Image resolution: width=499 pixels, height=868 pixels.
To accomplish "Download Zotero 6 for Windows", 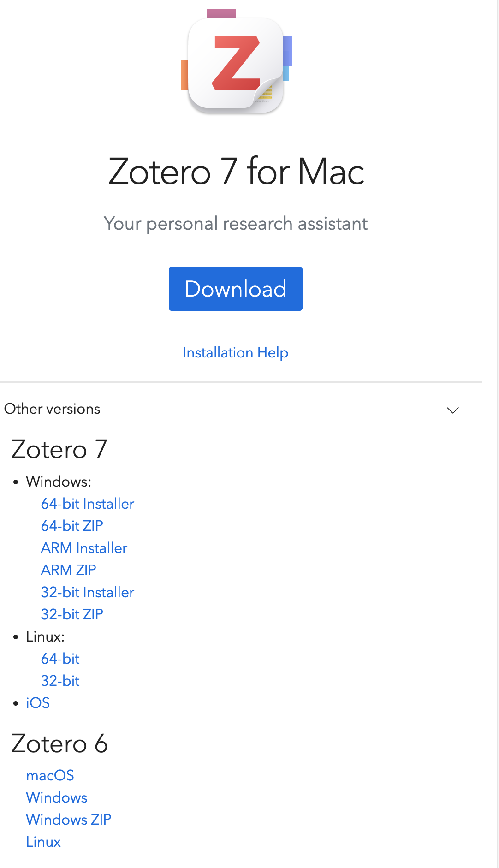I will point(57,797).
